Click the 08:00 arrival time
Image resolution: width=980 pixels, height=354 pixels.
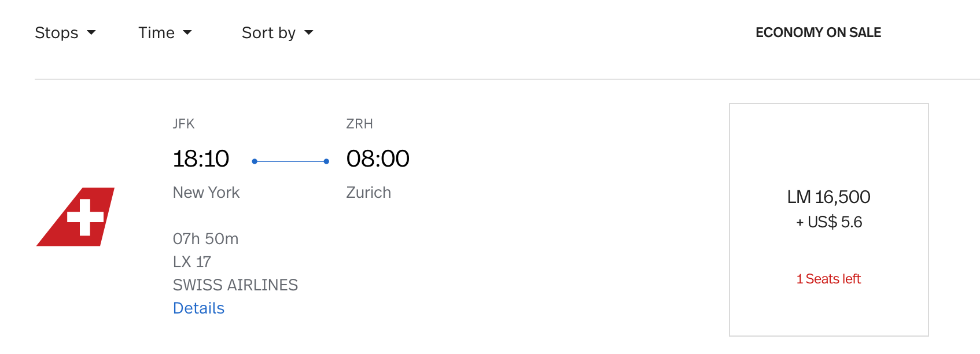coord(378,158)
